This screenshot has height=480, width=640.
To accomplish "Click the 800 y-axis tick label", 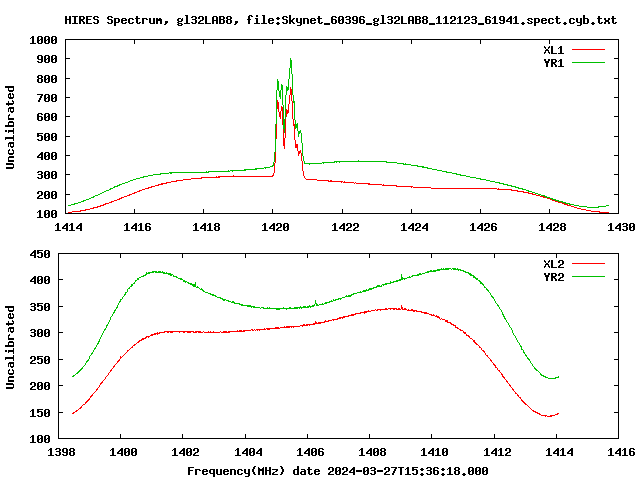I will pos(47,79).
